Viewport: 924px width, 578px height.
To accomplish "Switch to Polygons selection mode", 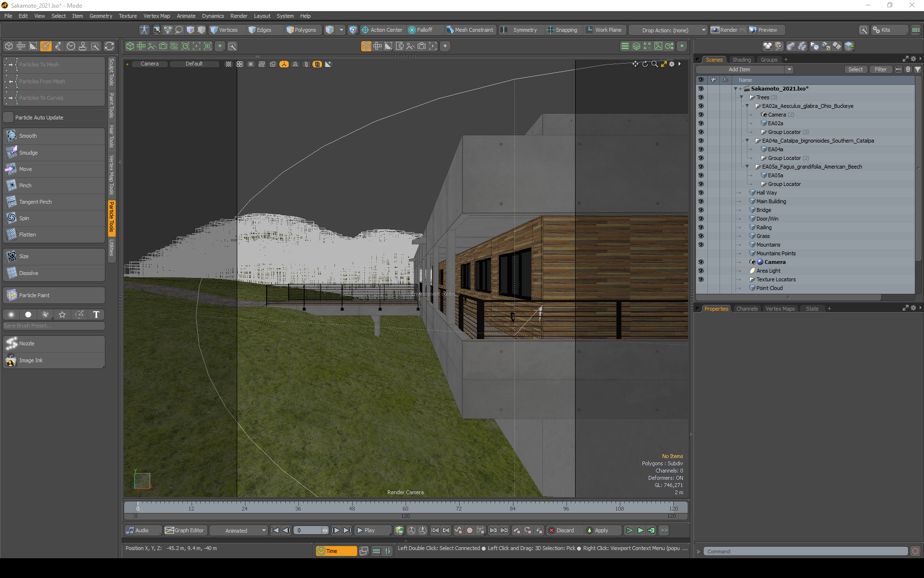I will (301, 30).
